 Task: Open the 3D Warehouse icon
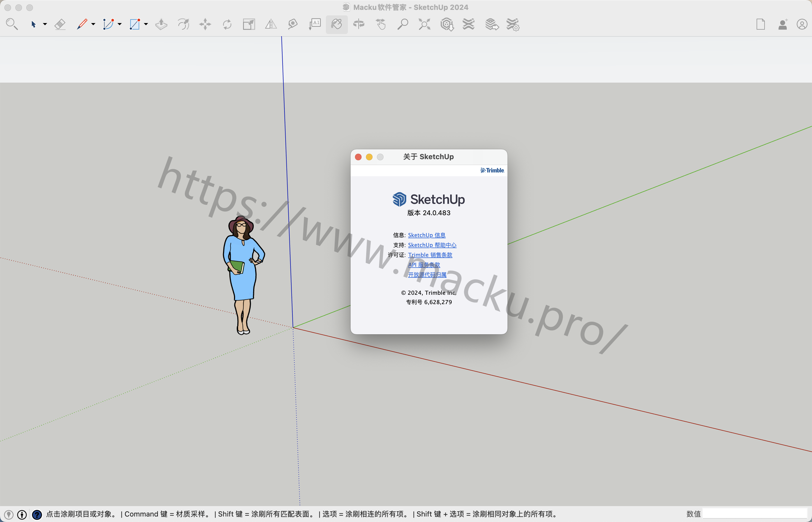pos(447,24)
